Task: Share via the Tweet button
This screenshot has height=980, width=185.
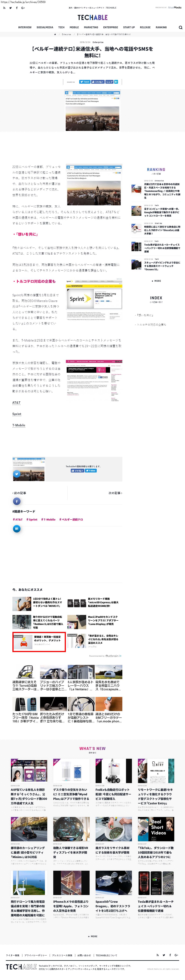Action: click(85, 82)
